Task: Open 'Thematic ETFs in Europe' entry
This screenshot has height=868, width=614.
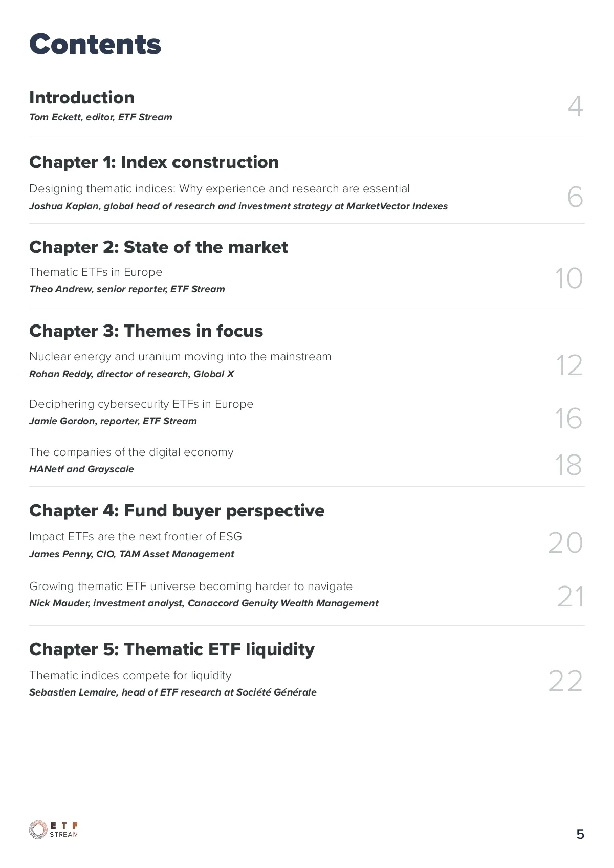Action: coord(96,272)
